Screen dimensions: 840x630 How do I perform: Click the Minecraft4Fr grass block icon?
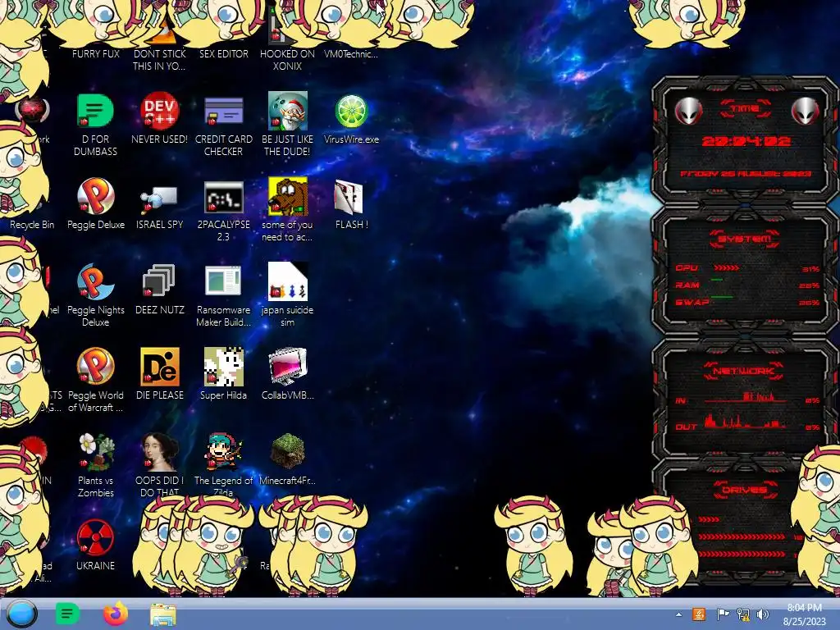[288, 452]
